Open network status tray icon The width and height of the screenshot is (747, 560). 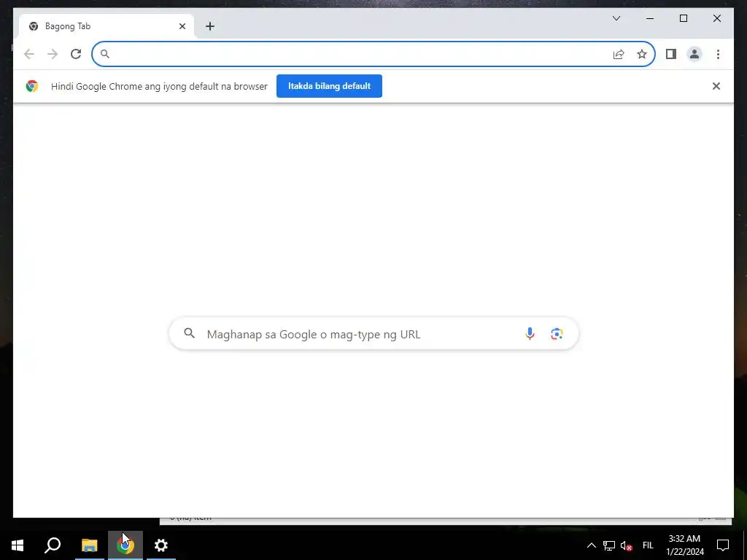click(x=609, y=545)
